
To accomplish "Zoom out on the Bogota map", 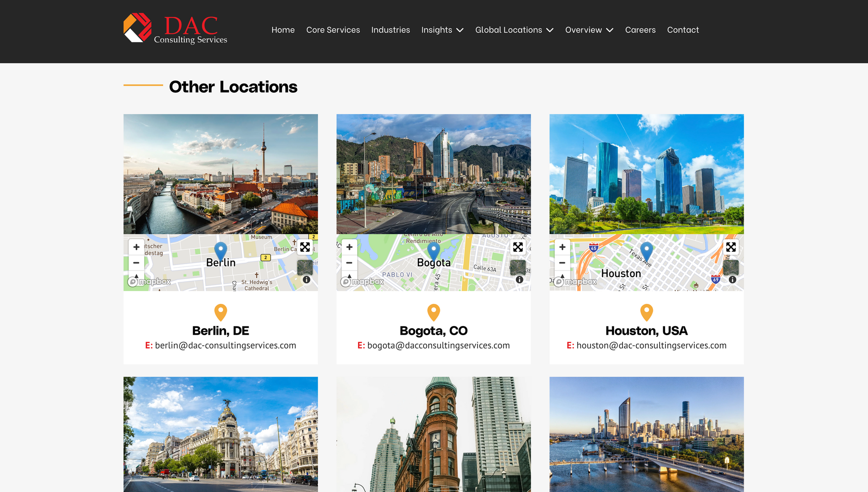I will coord(349,263).
